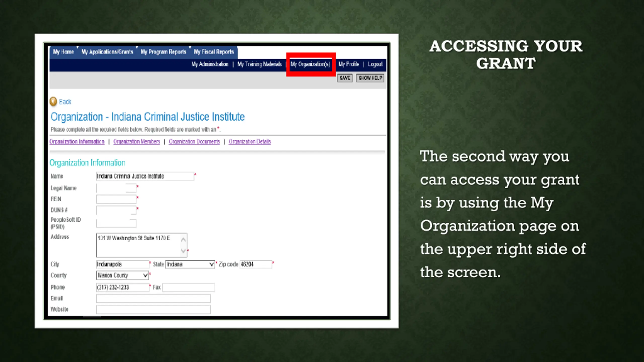This screenshot has width=644, height=362.
Task: Click the Back link text
Action: click(65, 102)
